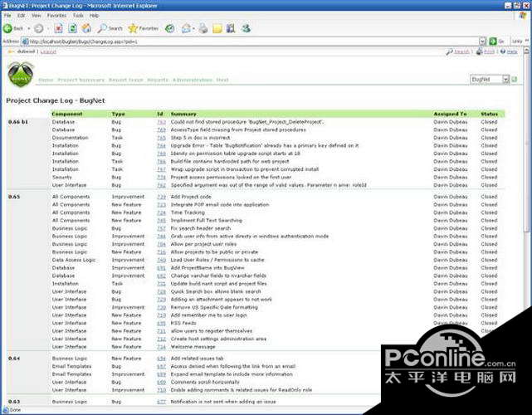Screen dimensions: 532x415
Task: Reload the page with the Refresh icon
Action: 72,28
